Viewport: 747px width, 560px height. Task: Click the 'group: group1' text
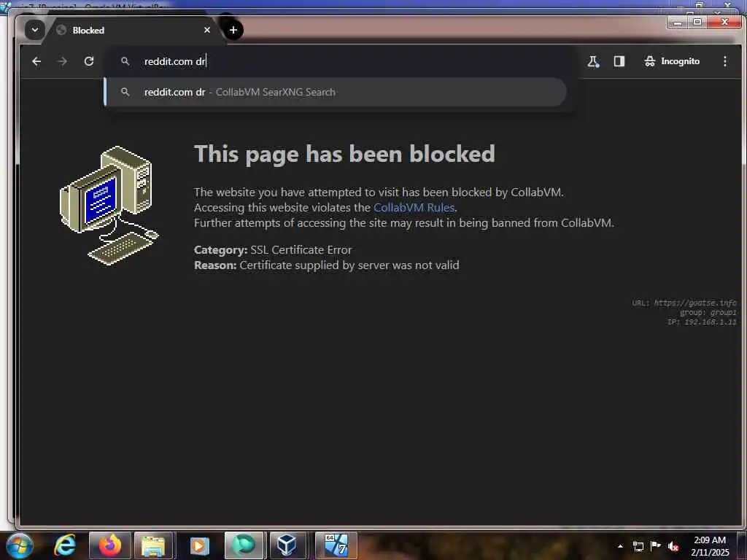point(708,312)
